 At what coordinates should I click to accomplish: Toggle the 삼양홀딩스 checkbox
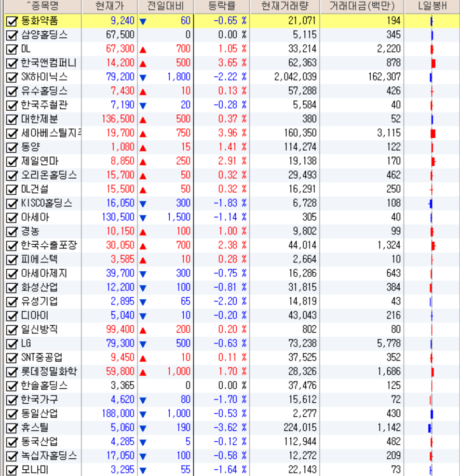[11, 35]
